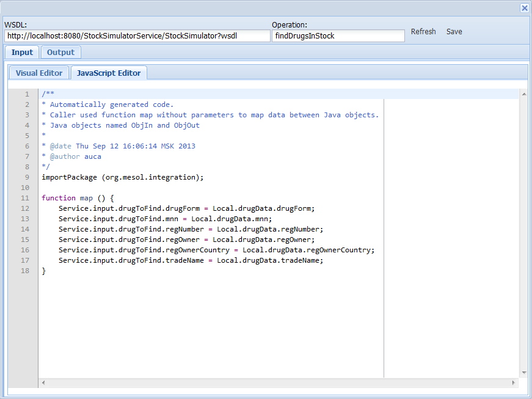The height and width of the screenshot is (399, 532).
Task: Click the vertical scrollbar down arrow
Action: click(523, 372)
